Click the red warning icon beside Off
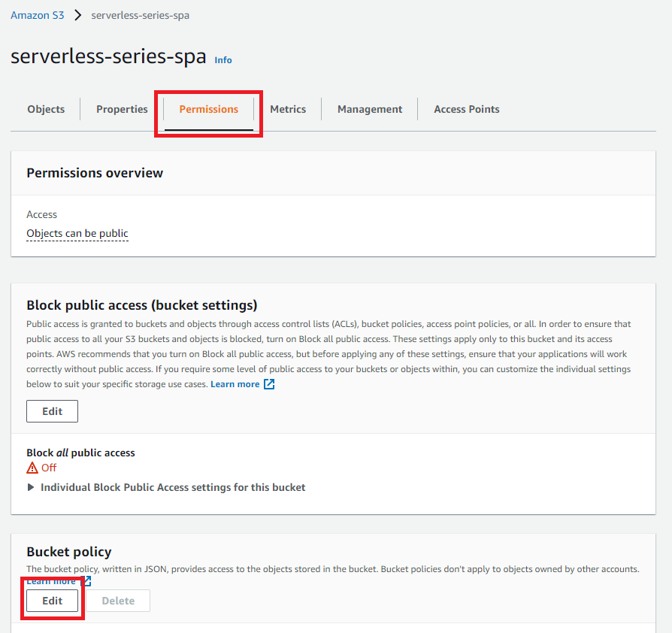The height and width of the screenshot is (633, 672). (32, 468)
